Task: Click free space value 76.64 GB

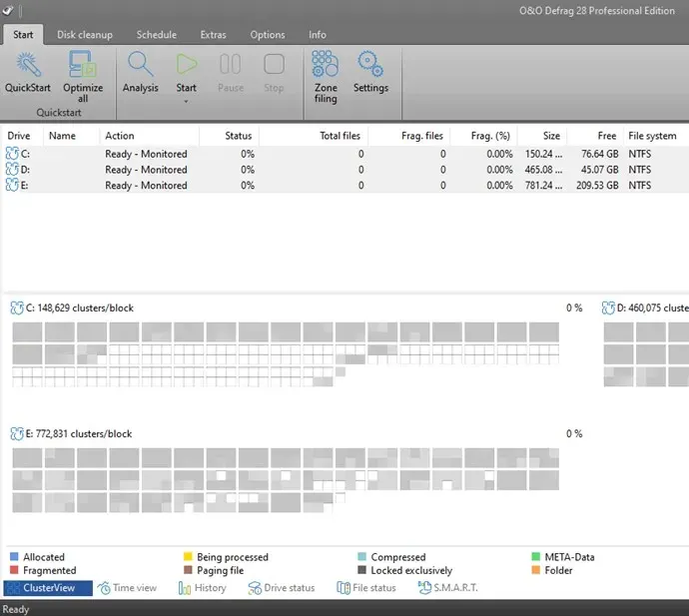Action: pos(599,154)
